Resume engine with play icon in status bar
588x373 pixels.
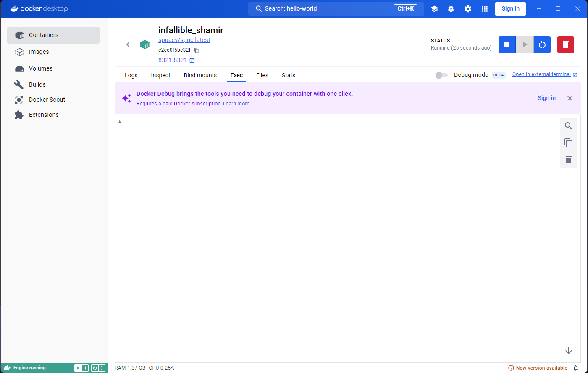[x=78, y=368]
